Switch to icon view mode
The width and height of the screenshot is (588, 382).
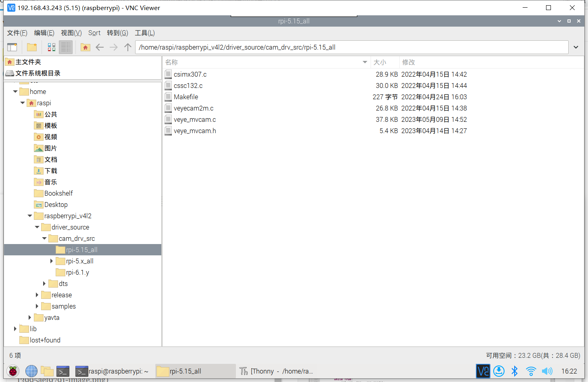pos(52,47)
